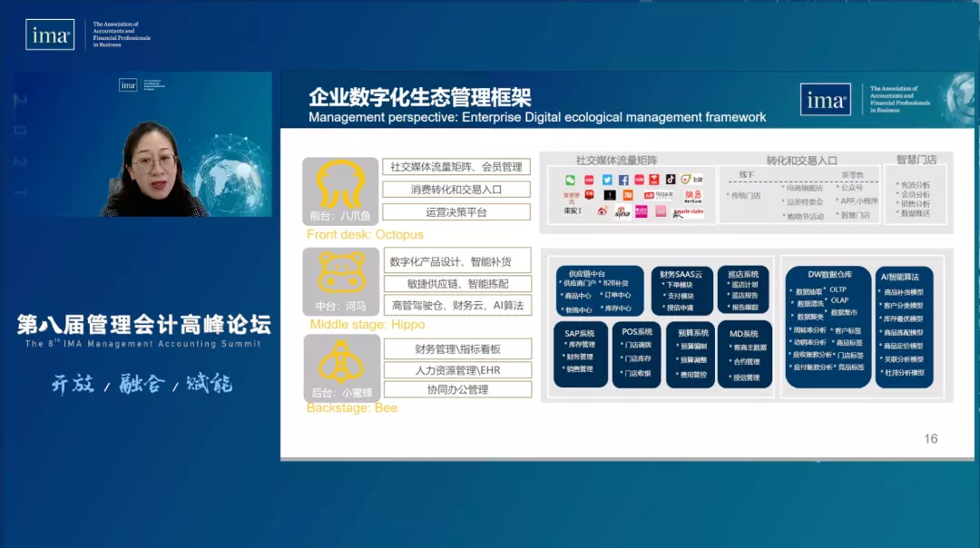Screen dimensions: 980x548
Task: Click the 高管驾驶仓、财务云、AI算法 box
Action: click(457, 306)
